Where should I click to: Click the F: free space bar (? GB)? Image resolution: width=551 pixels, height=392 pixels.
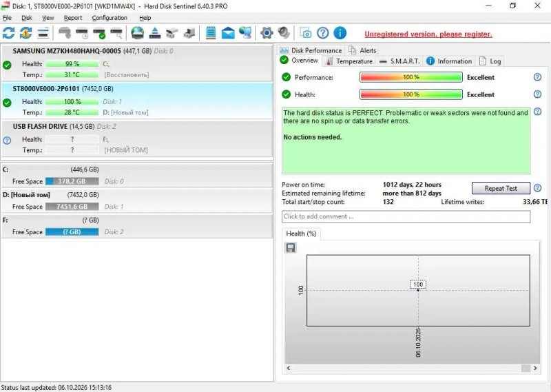point(72,232)
